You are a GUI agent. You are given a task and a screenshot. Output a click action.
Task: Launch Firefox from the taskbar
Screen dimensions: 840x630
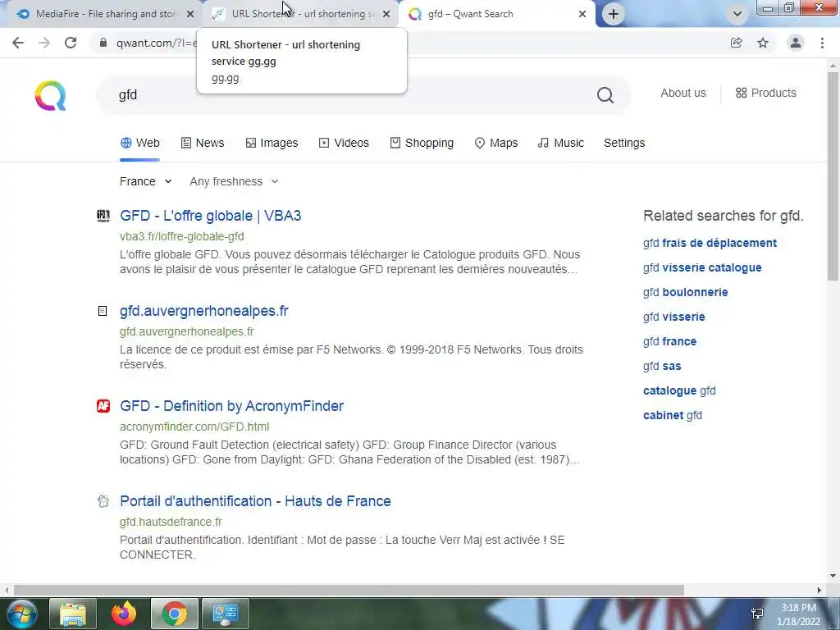(124, 614)
